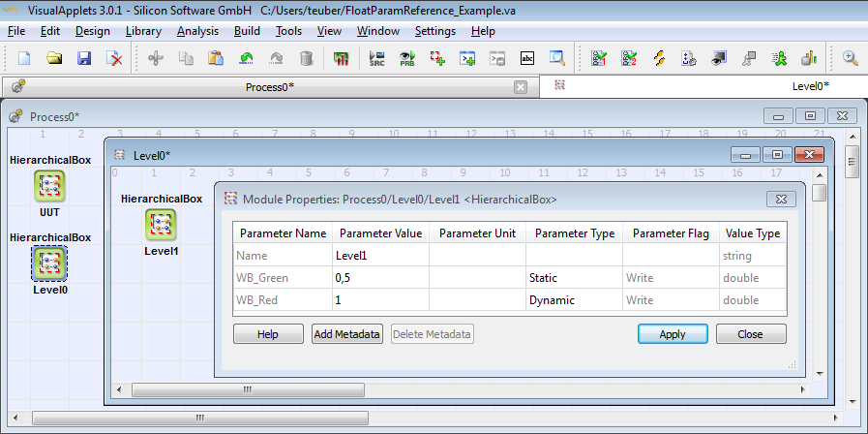Save the design with the floppy disk icon

(x=84, y=58)
